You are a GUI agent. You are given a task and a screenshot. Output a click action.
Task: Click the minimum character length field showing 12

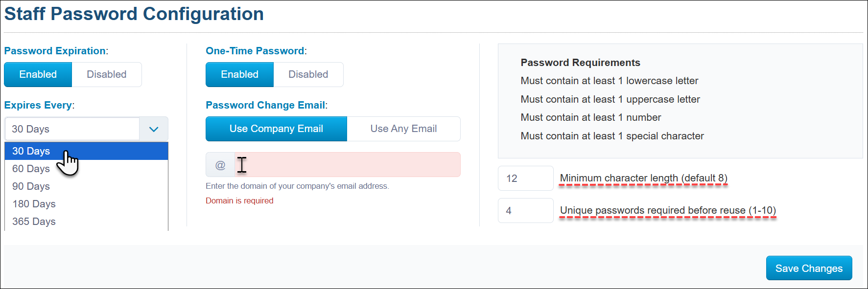point(525,178)
